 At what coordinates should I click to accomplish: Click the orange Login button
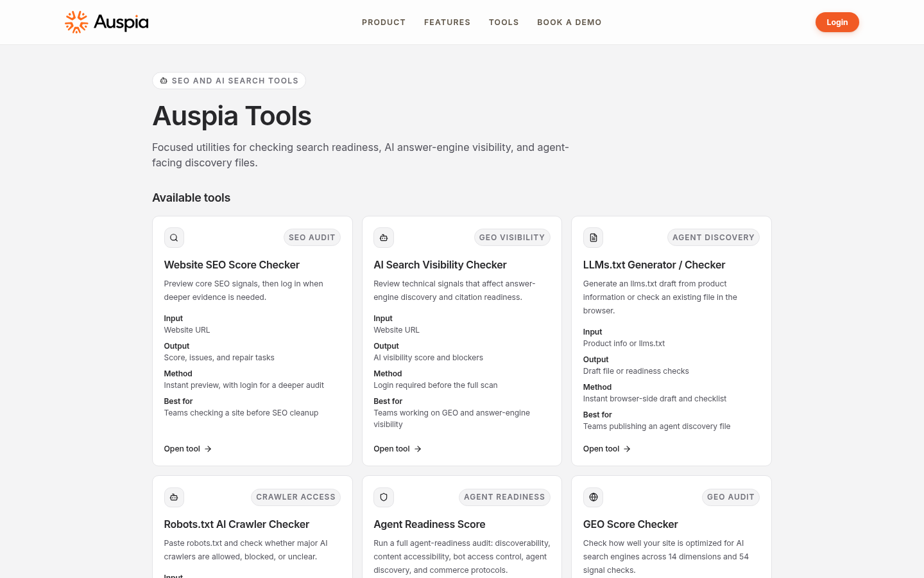pyautogui.click(x=837, y=22)
